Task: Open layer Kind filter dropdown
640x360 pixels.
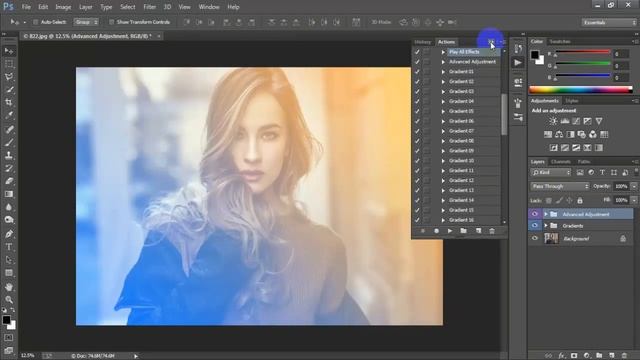Action: tap(551, 173)
